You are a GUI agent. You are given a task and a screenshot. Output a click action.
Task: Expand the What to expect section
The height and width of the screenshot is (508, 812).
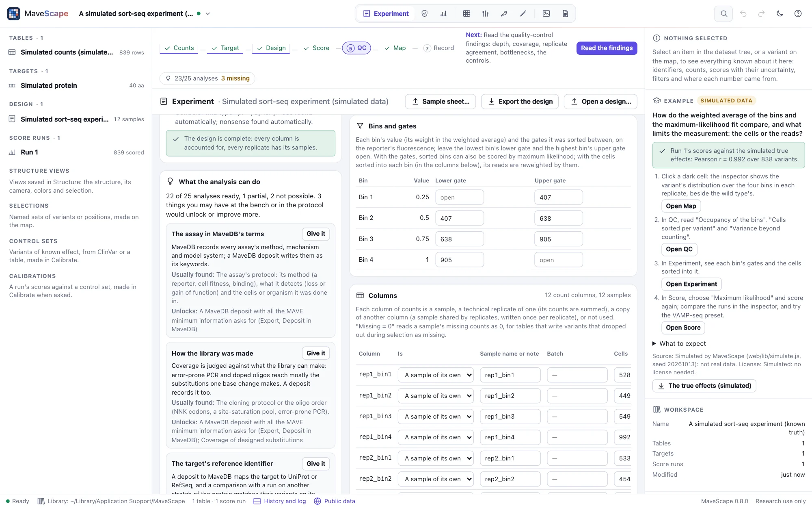pos(679,344)
